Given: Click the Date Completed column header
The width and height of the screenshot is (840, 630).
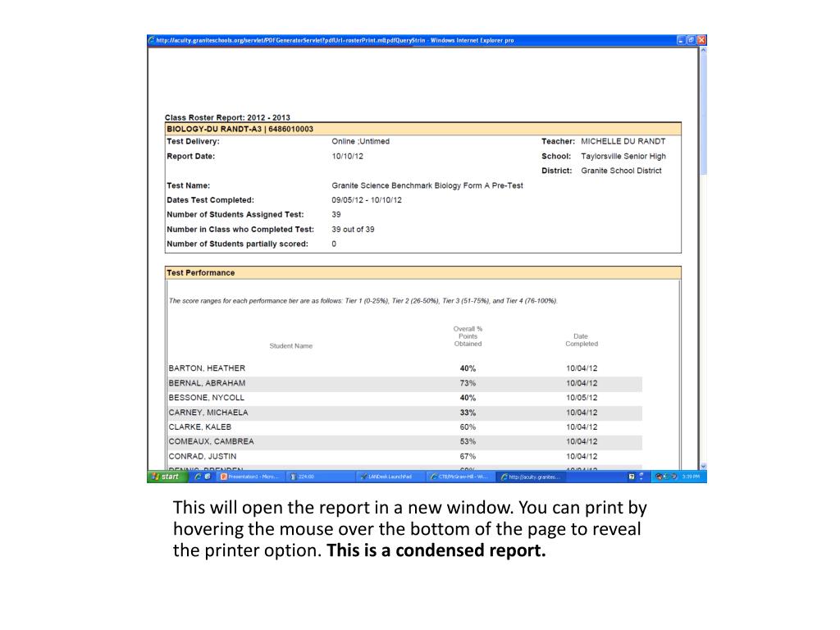Looking at the screenshot, I should click(582, 340).
